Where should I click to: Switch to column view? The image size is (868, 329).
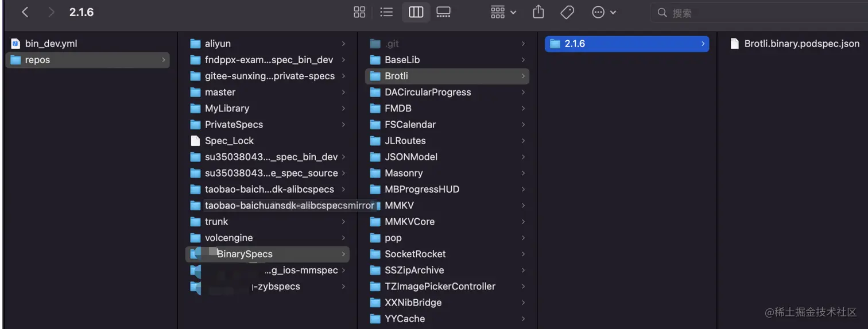[x=416, y=12]
